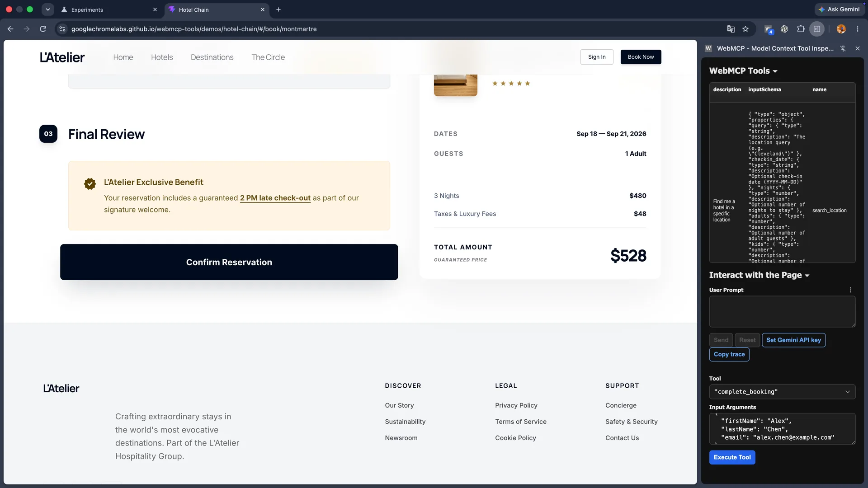Open the Our Story footer link

coord(399,405)
